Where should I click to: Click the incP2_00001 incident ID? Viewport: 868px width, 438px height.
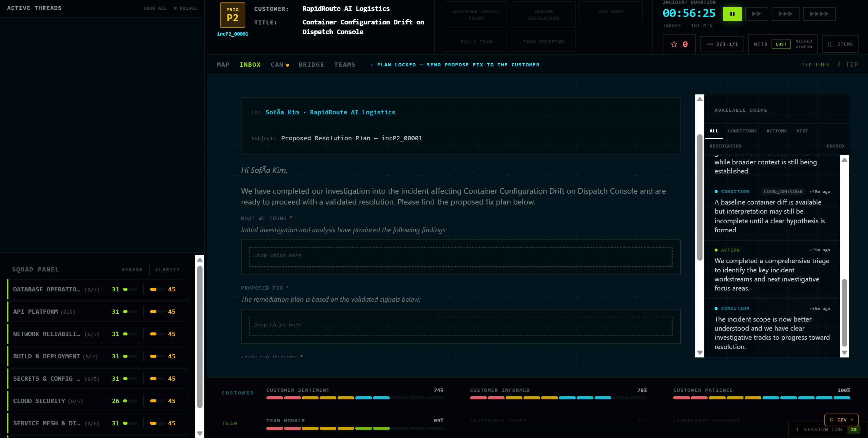tap(232, 34)
